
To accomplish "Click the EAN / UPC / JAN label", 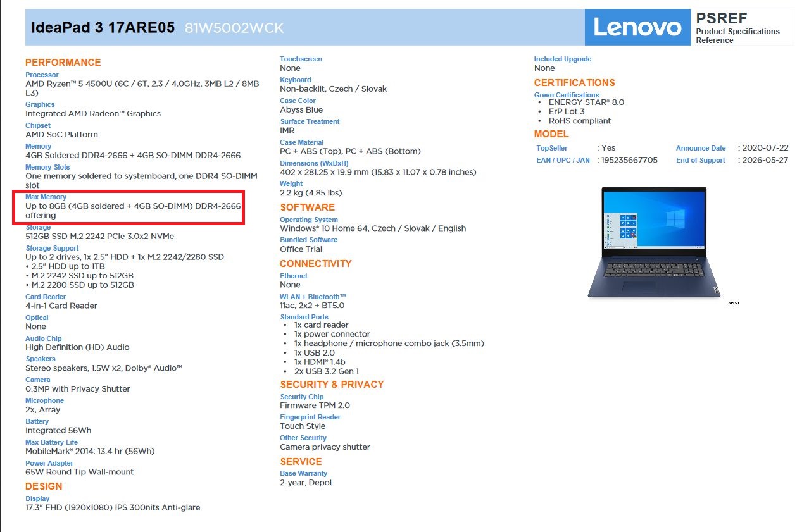I will [x=563, y=160].
